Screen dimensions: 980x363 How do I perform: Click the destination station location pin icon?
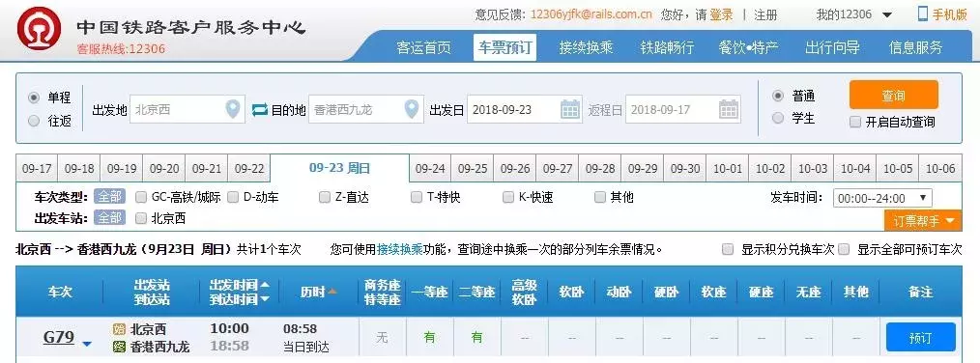[412, 110]
